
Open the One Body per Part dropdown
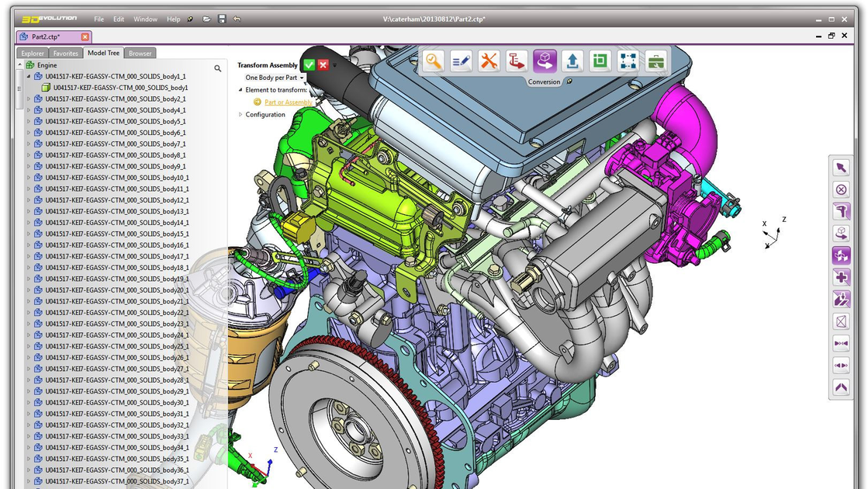[275, 78]
